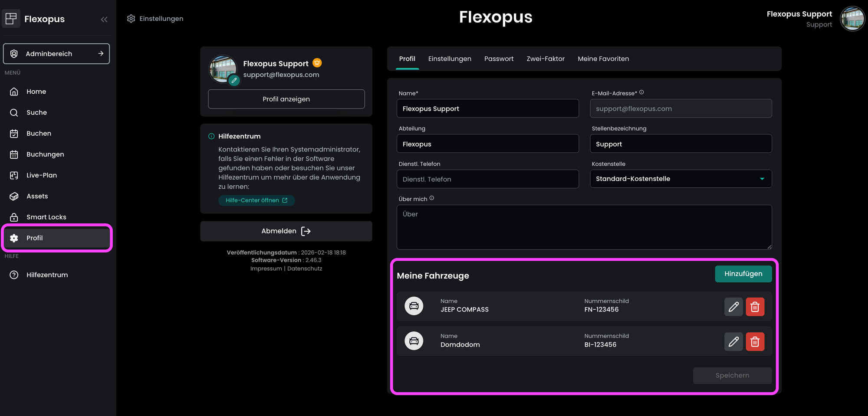
Task: Click info icon next to E-Mail-Adresse
Action: [x=641, y=92]
